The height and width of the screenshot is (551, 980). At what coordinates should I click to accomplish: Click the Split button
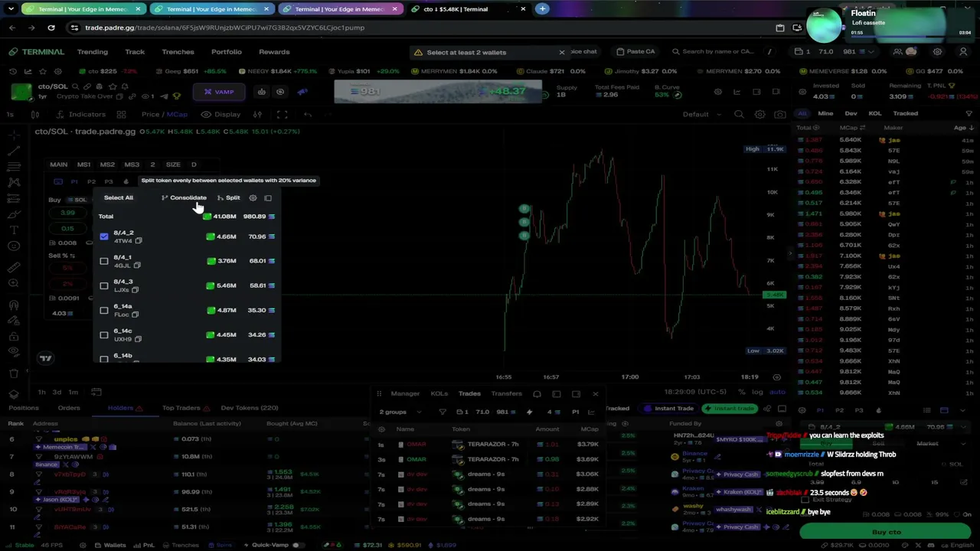(229, 198)
